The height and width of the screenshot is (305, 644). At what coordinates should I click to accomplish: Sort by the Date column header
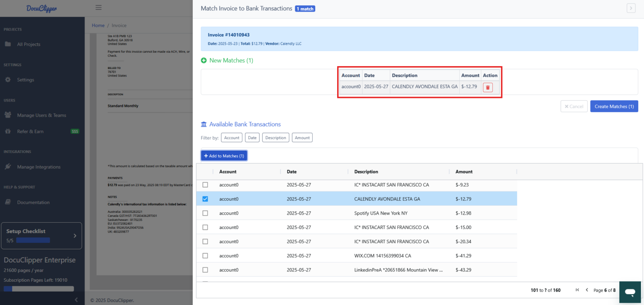292,172
